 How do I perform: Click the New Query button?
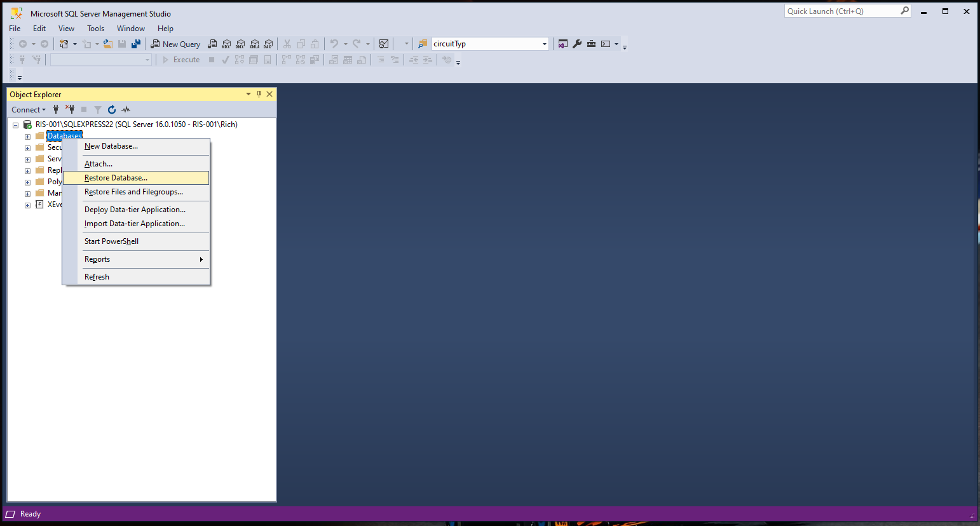(x=175, y=44)
